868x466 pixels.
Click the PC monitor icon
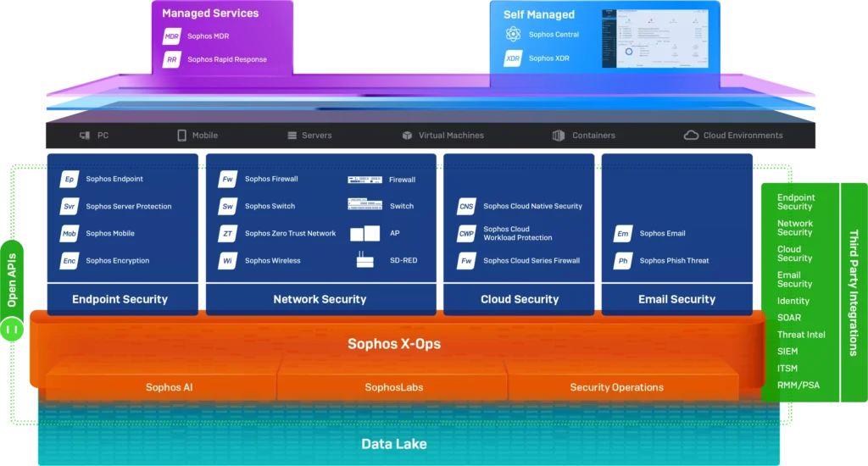[x=85, y=136]
